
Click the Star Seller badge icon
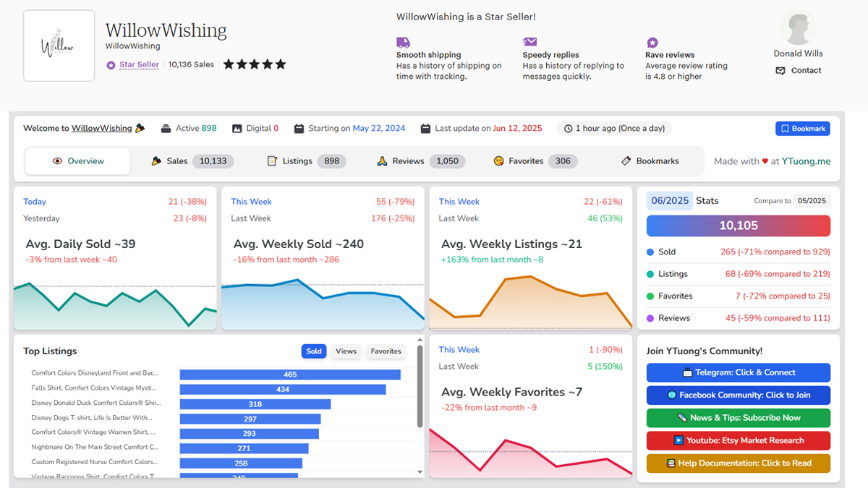coord(111,65)
